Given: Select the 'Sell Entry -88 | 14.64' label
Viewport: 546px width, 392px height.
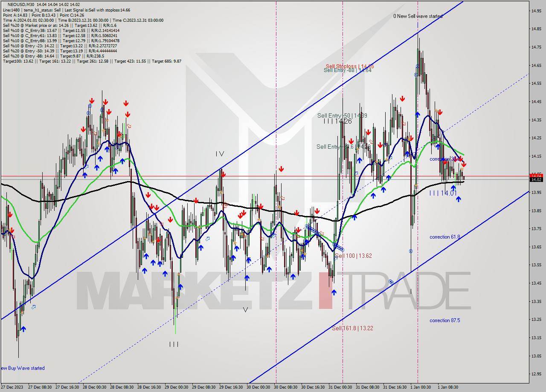Looking at the screenshot, I should pos(347,70).
